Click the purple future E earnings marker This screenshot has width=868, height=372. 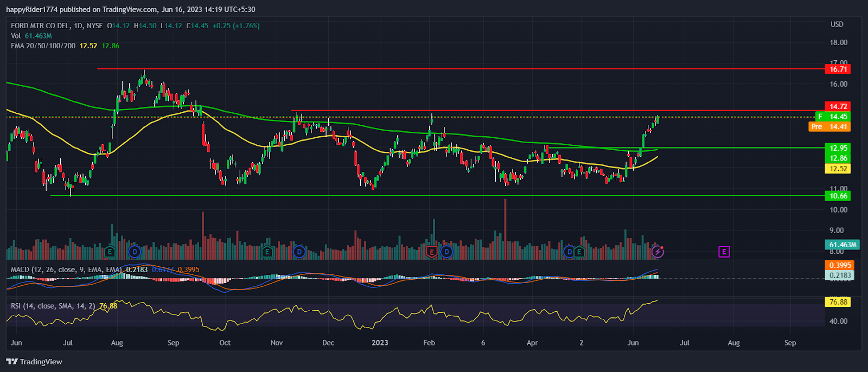[x=724, y=252]
